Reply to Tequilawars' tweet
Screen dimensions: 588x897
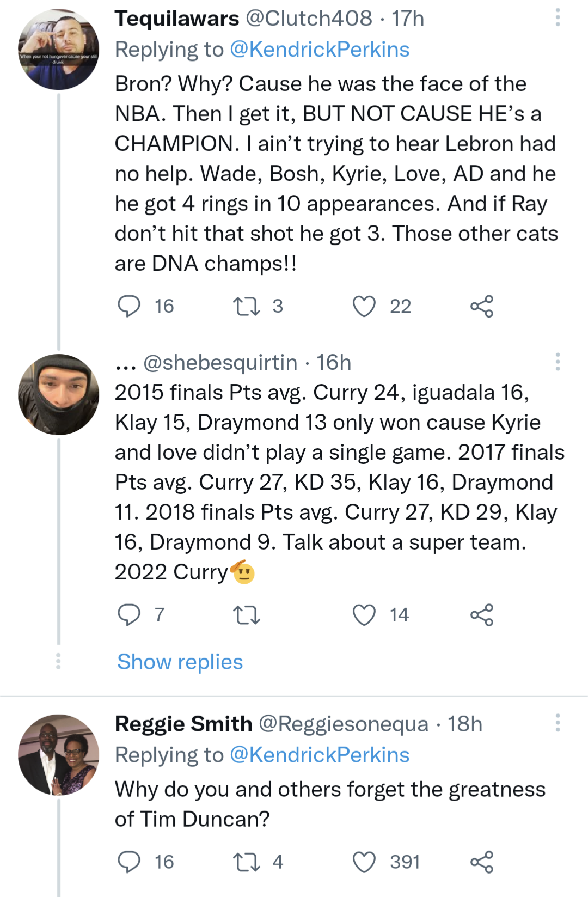point(129,306)
